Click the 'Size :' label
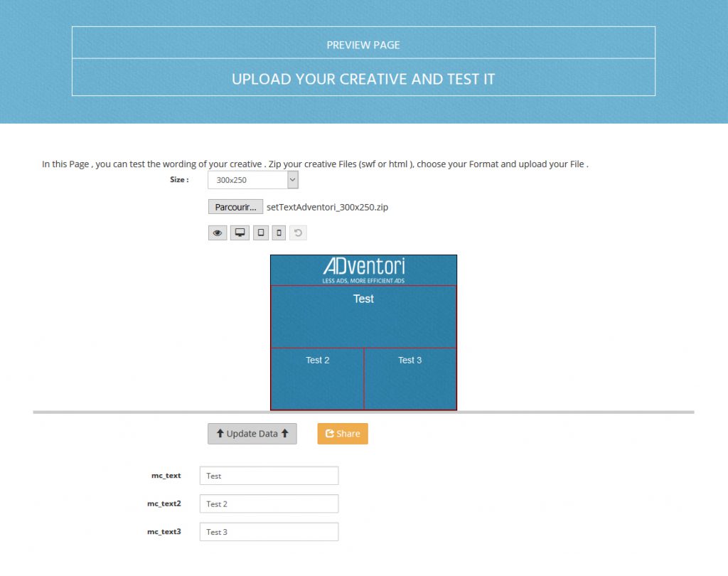 click(x=179, y=179)
